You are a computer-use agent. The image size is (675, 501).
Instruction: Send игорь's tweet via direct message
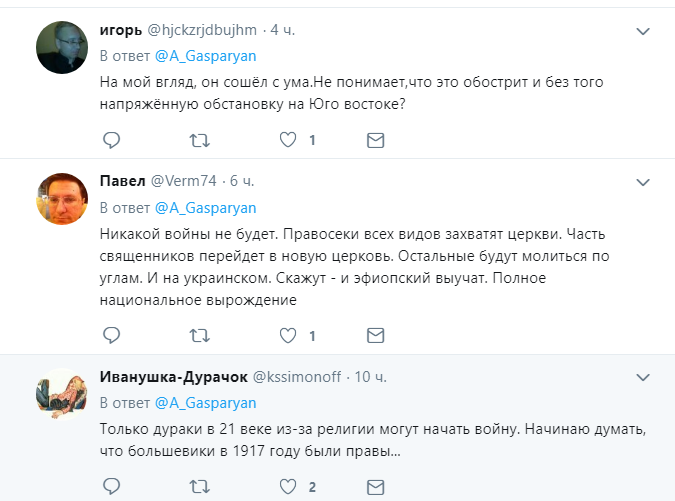(375, 140)
